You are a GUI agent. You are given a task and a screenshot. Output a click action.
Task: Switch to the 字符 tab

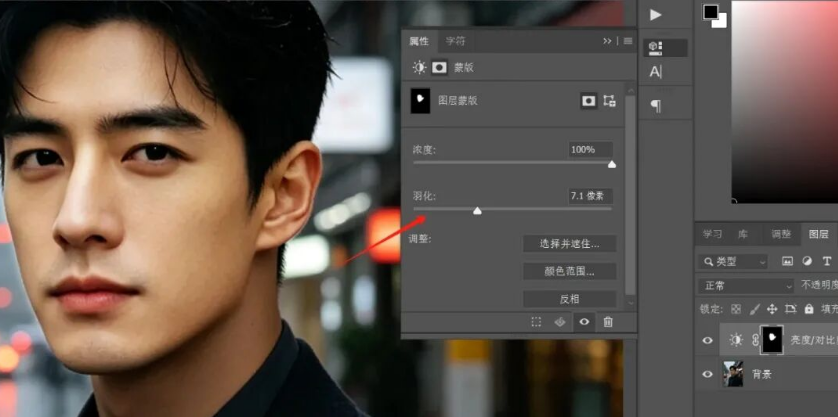(455, 41)
